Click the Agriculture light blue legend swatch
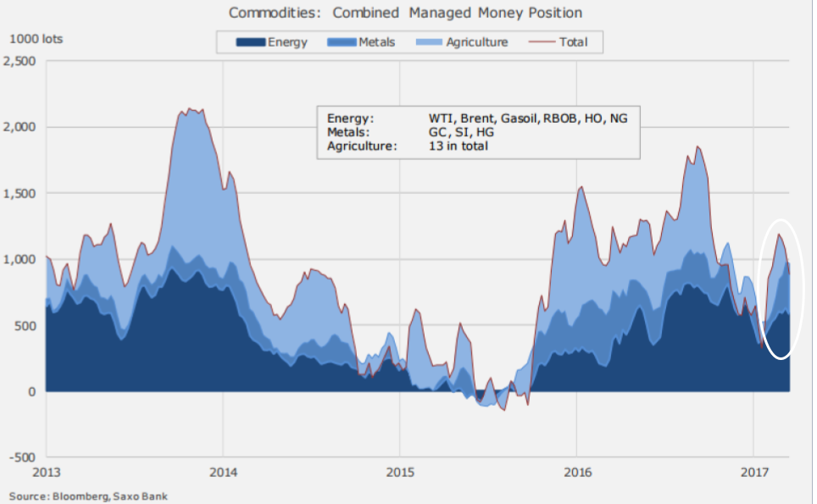 tap(429, 42)
